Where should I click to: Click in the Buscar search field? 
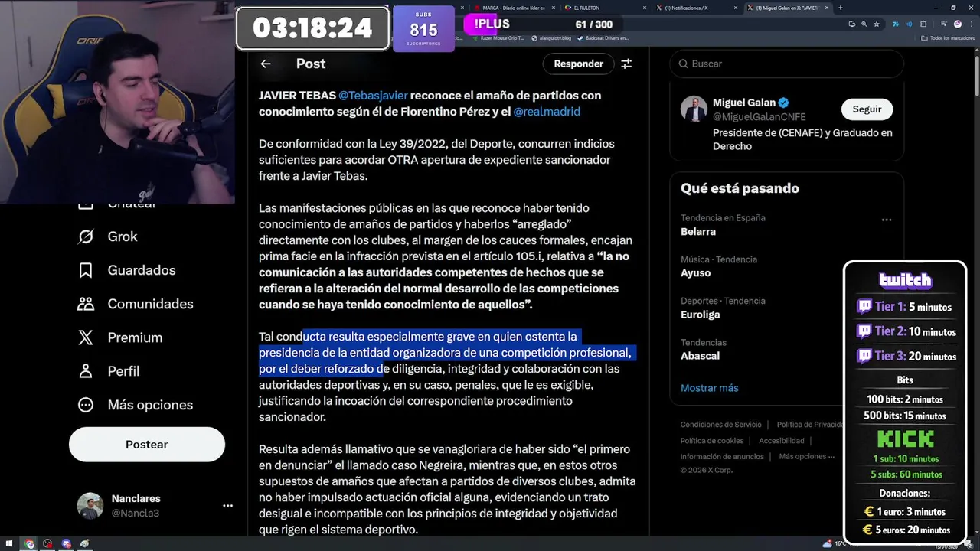(x=787, y=64)
